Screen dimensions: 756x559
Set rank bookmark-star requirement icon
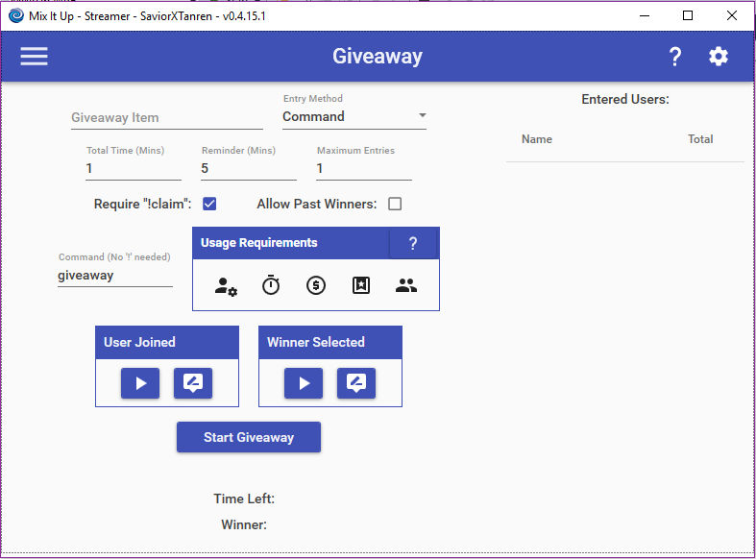click(x=361, y=285)
